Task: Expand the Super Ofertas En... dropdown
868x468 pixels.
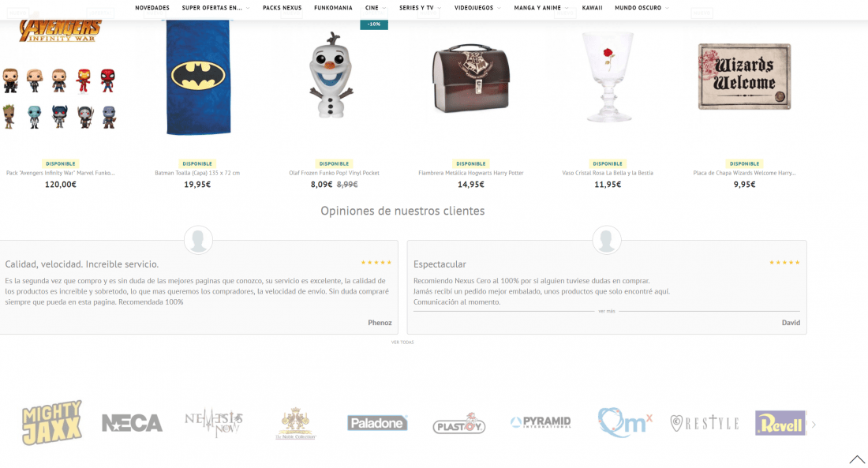Action: point(215,8)
